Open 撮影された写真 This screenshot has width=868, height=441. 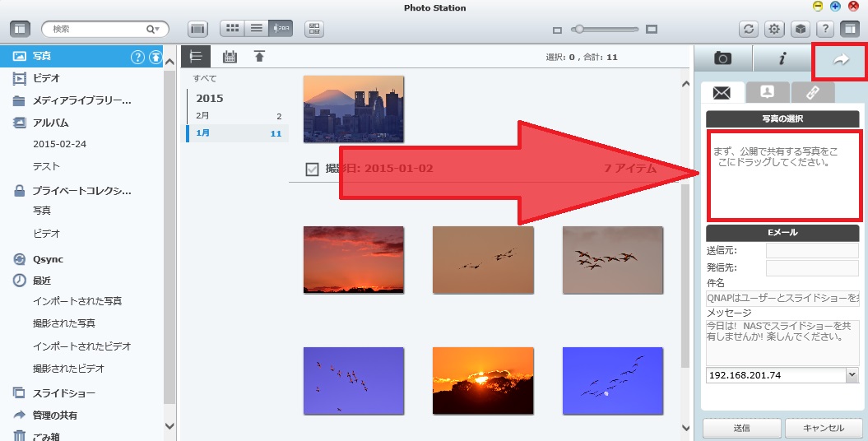(x=63, y=323)
